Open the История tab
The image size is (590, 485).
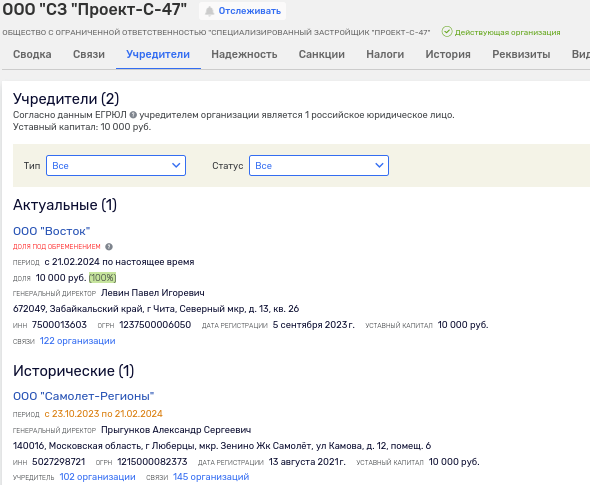[448, 55]
